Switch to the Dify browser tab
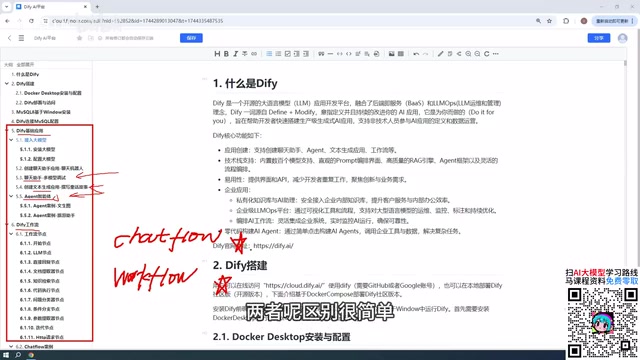This screenshot has width=640, height=360. [51, 7]
